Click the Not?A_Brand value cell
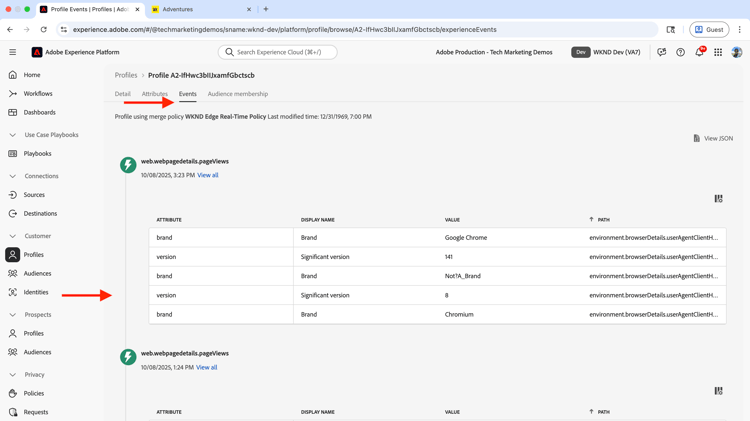This screenshot has width=750, height=421. [x=463, y=276]
